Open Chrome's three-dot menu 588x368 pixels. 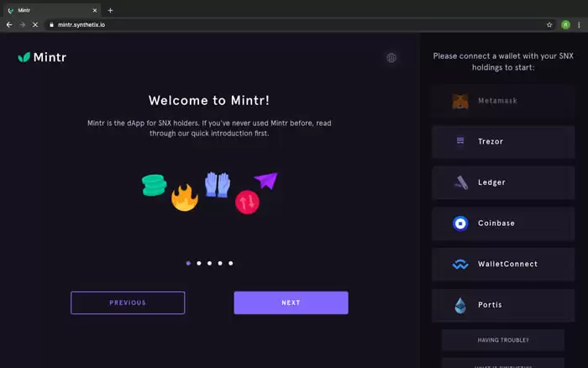click(579, 25)
